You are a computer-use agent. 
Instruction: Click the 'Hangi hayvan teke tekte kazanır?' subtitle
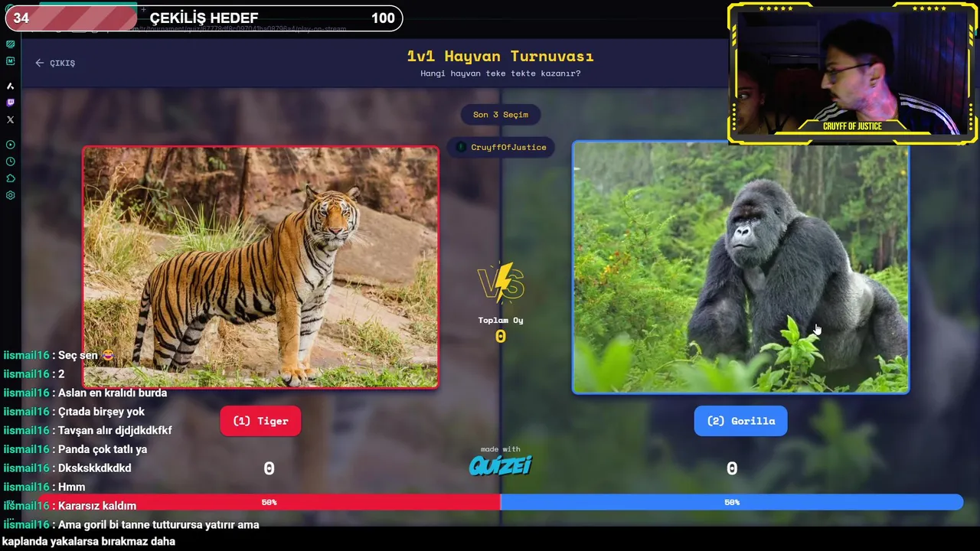(x=501, y=73)
